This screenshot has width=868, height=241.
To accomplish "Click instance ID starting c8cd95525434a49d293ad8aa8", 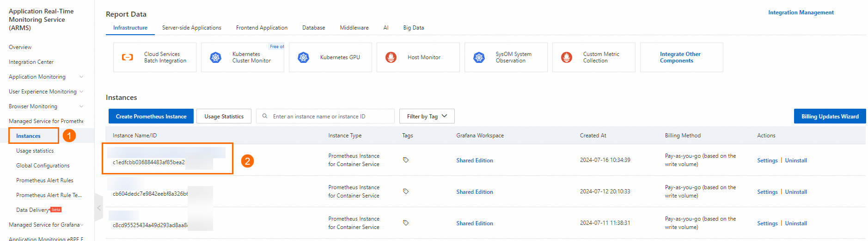I will click(x=150, y=225).
